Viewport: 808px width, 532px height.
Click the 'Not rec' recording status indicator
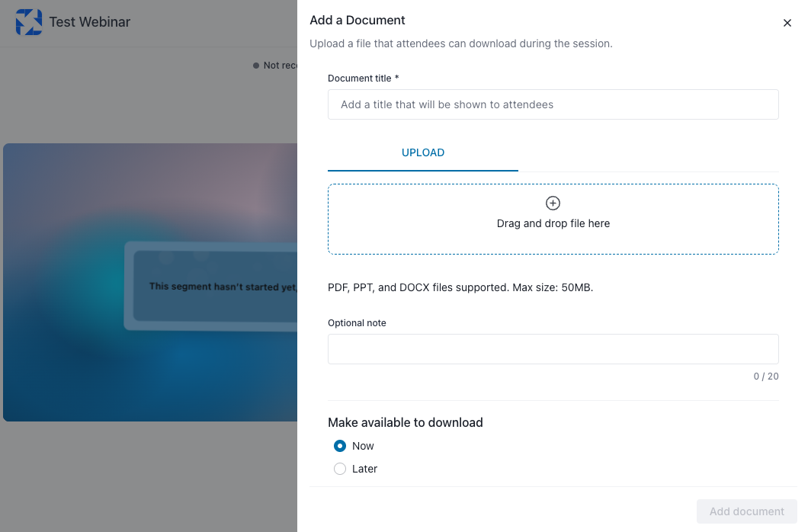point(274,66)
